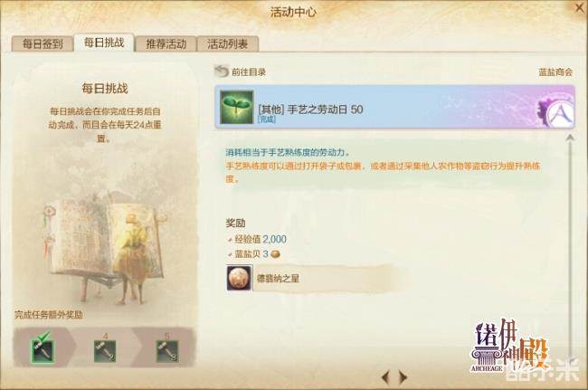Click the back arrow beside 前往目录
The image size is (588, 390).
[x=222, y=71]
